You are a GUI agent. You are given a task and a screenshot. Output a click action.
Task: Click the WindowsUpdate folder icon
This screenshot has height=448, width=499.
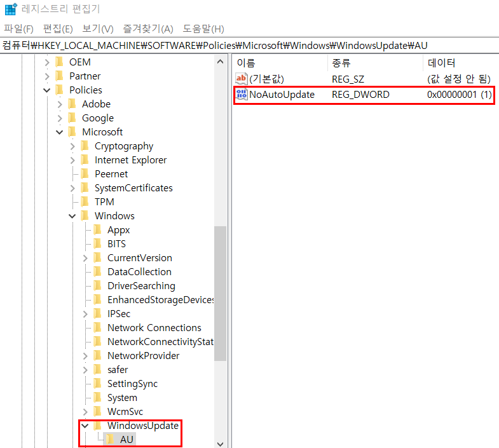coord(98,426)
